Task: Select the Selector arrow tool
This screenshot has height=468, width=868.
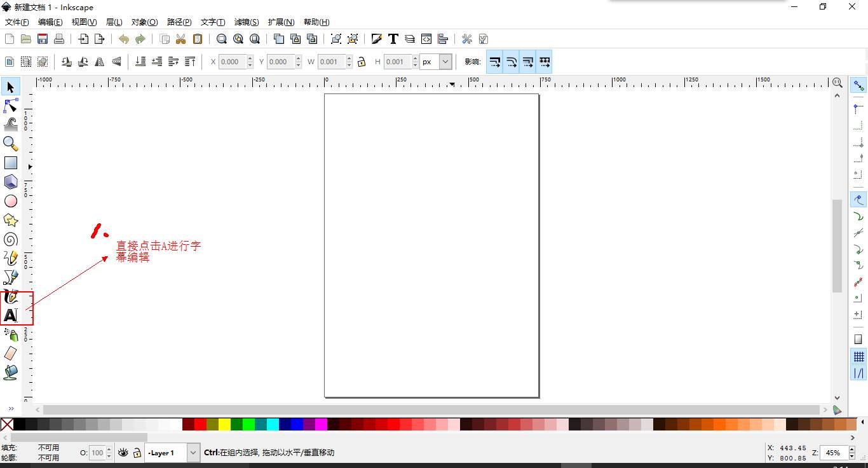Action: (11, 86)
